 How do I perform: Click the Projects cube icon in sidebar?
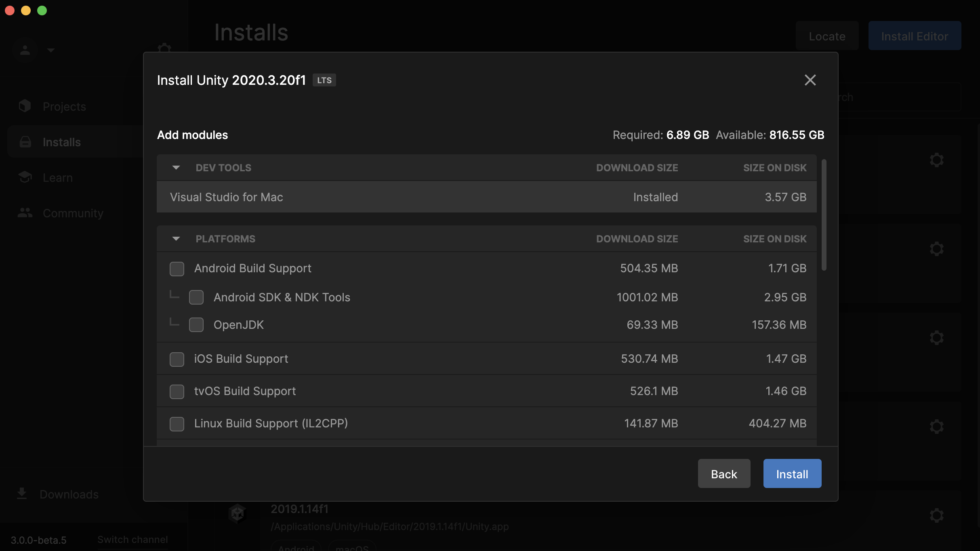(x=25, y=106)
